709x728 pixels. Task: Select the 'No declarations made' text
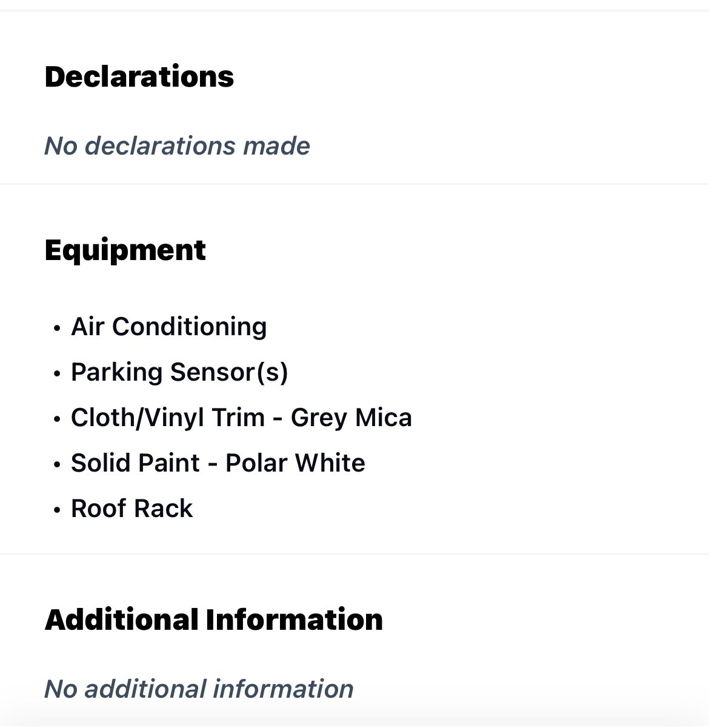[177, 146]
